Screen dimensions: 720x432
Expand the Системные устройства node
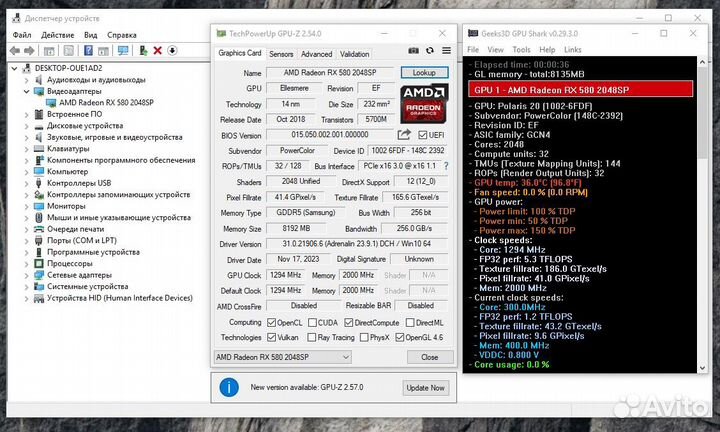click(26, 286)
